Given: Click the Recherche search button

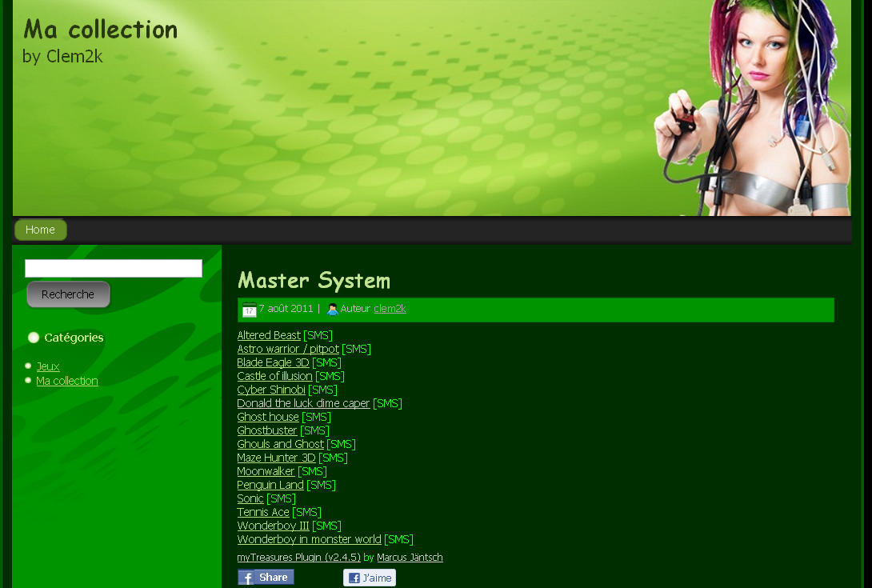Looking at the screenshot, I should click(68, 294).
